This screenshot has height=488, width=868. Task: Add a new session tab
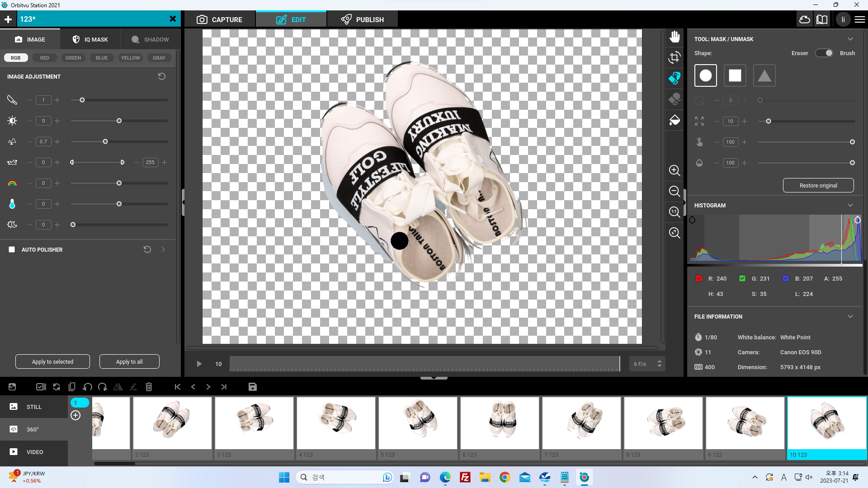click(x=8, y=19)
